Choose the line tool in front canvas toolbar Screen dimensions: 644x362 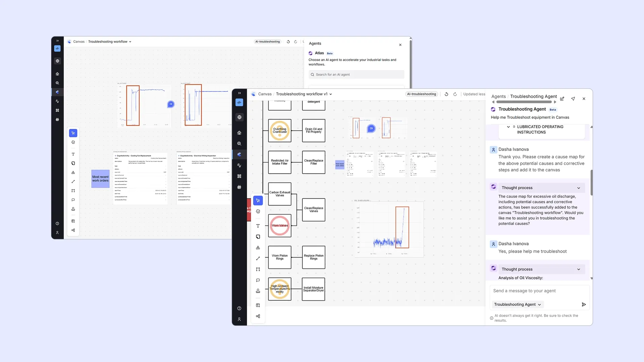click(x=258, y=258)
